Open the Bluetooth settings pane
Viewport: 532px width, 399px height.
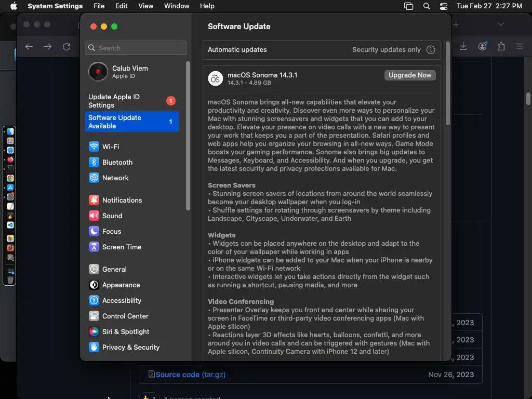[111, 162]
